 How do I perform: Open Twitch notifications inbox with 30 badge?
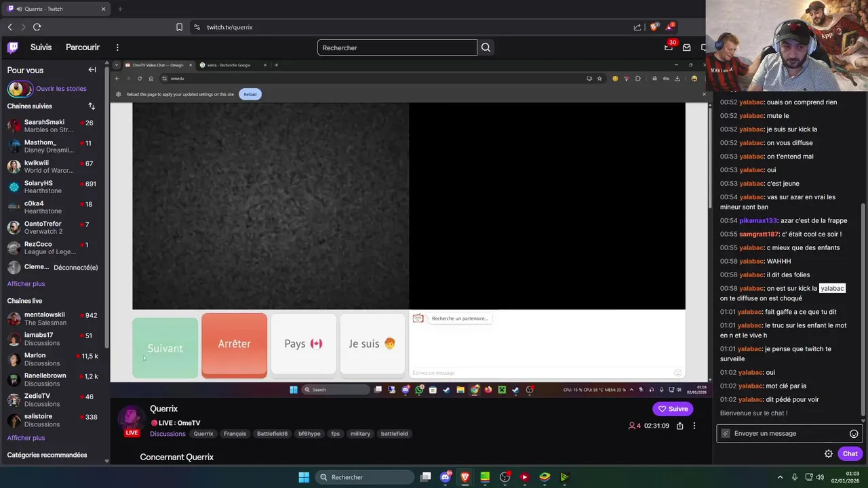coord(669,47)
